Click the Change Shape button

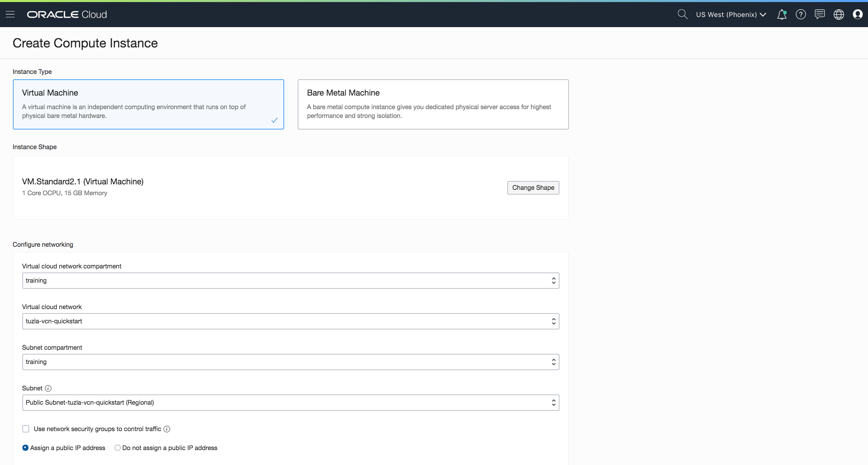(533, 188)
